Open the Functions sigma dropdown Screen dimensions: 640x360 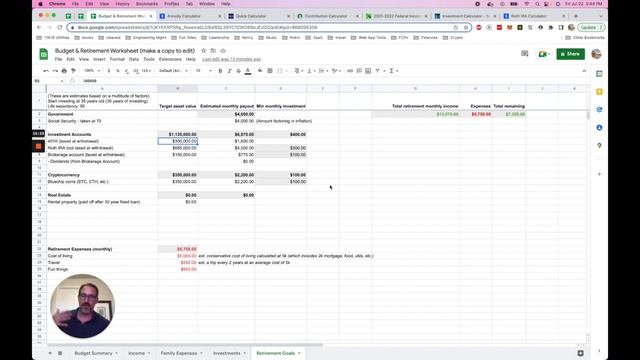coord(393,71)
